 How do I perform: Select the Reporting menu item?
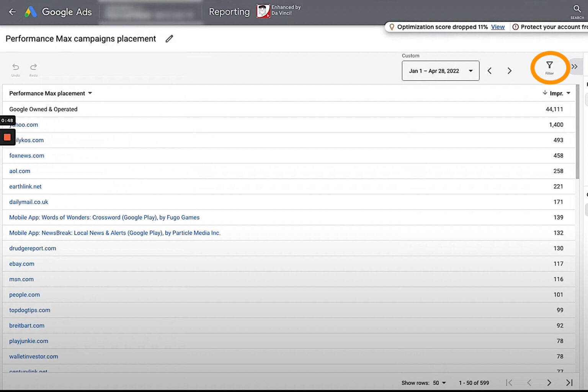click(x=229, y=12)
